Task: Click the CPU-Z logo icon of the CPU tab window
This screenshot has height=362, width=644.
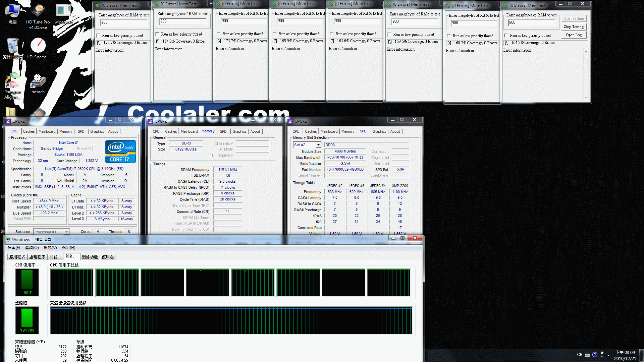Action: click(8, 121)
